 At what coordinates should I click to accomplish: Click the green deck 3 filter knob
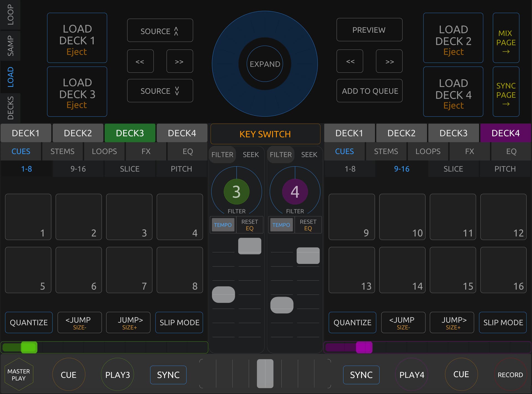(236, 192)
